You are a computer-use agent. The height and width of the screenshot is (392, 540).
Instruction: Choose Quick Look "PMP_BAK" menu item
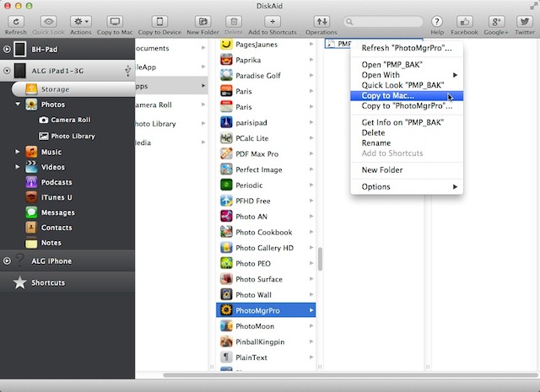point(407,85)
